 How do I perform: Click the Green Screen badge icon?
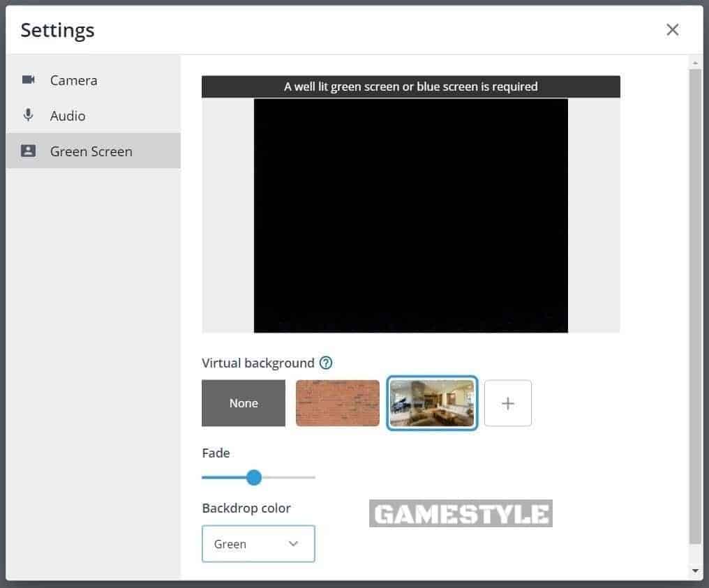click(28, 151)
